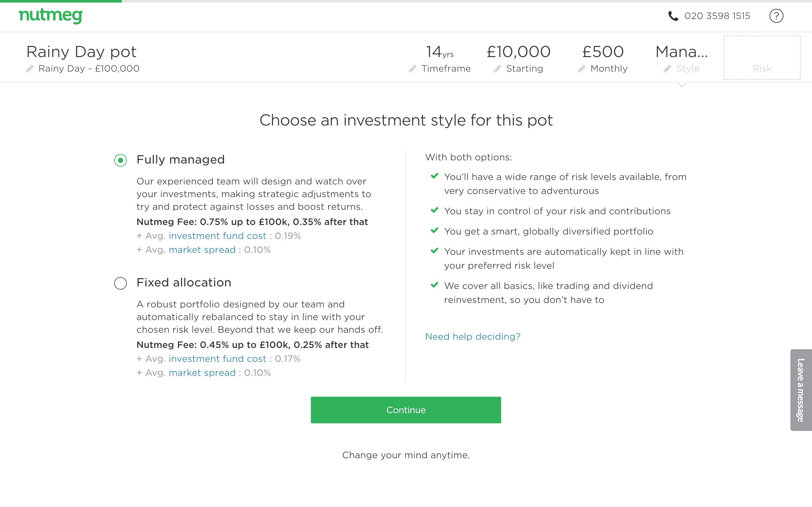Click the pencil icon next to Style
The width and height of the screenshot is (812, 507).
click(667, 69)
